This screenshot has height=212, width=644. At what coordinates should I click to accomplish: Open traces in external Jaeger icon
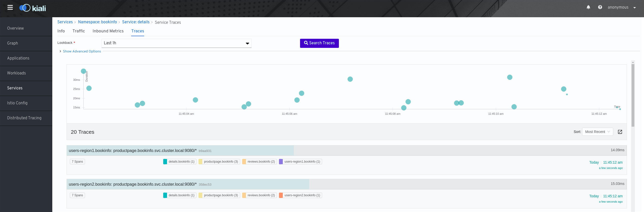click(x=620, y=132)
